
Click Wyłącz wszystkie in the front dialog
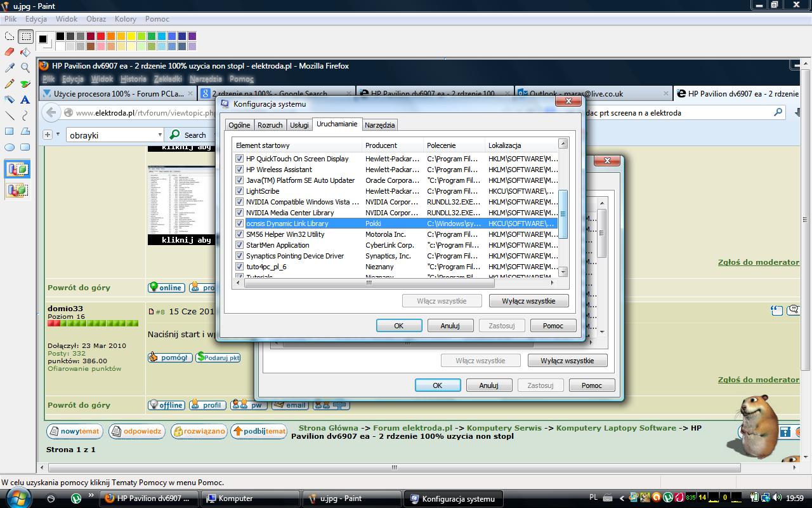click(x=528, y=301)
